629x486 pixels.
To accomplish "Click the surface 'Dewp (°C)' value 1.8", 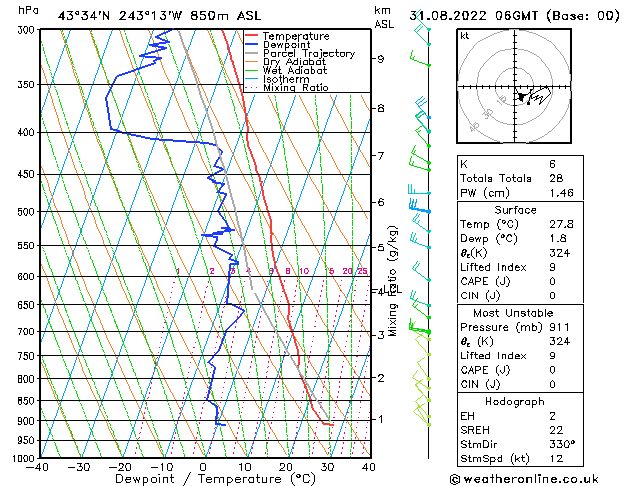I will click(558, 239).
